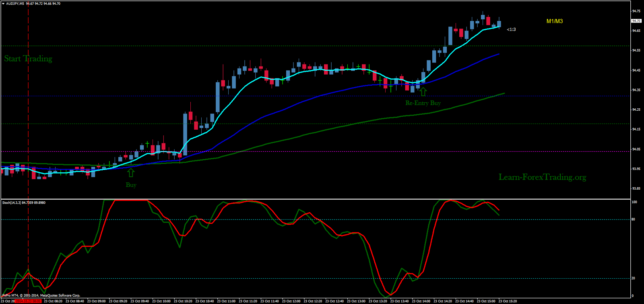Click the 23 Oct 11:00 time label
The image size is (644, 304).
point(226,301)
